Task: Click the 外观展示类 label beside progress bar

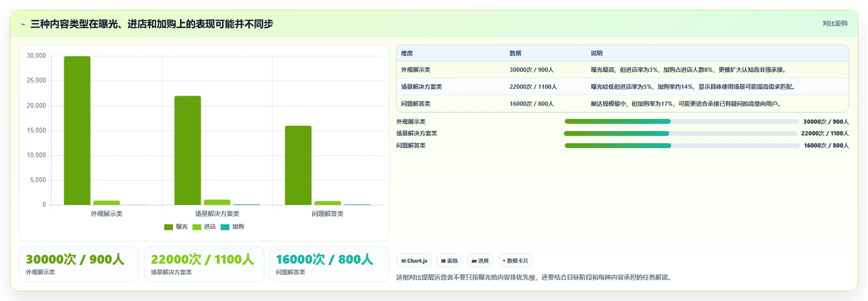Action: [x=411, y=122]
